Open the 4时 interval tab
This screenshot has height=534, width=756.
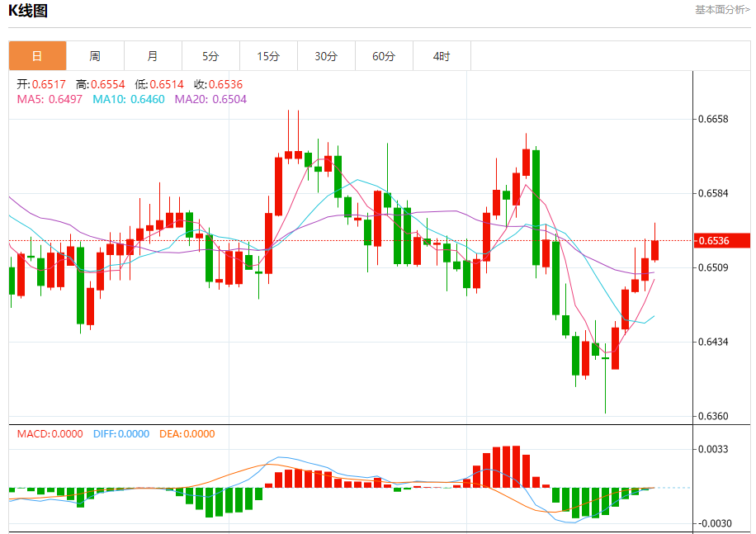[442, 56]
